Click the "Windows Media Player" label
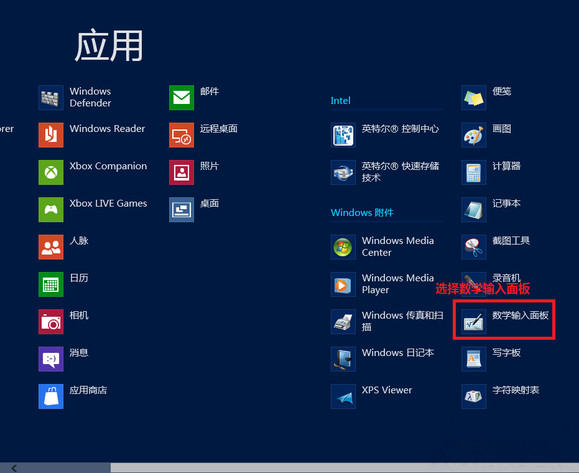This screenshot has height=473, width=579. click(398, 284)
